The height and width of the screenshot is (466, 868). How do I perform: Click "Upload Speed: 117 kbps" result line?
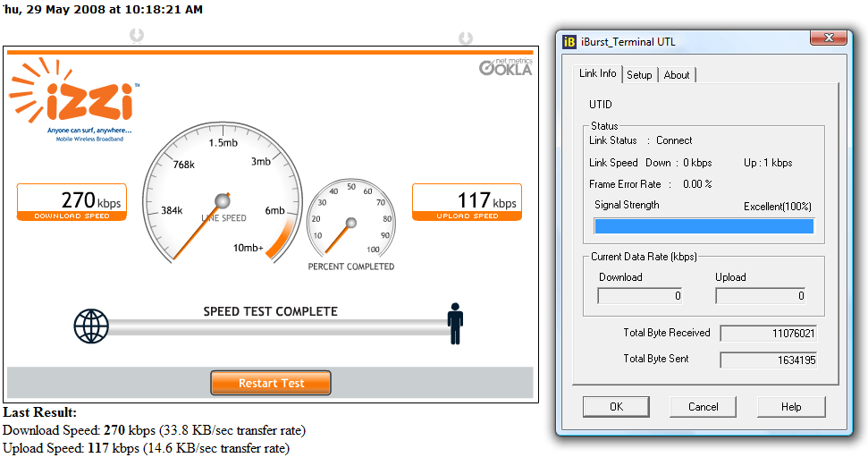click(x=146, y=448)
